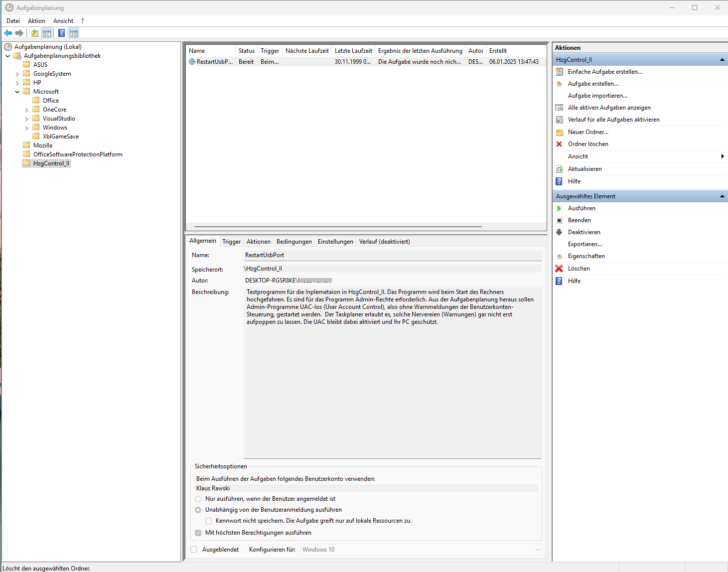Click the Aufgabe erstellen icon

559,84
